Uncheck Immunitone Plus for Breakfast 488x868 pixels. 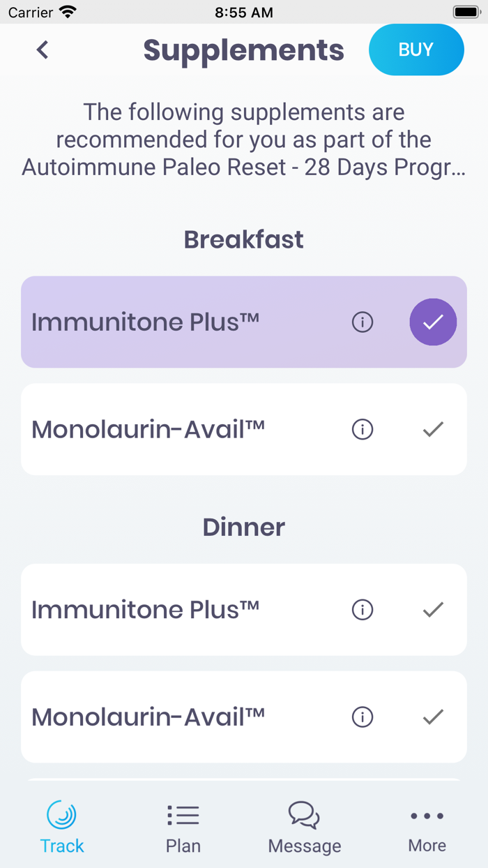pos(433,322)
